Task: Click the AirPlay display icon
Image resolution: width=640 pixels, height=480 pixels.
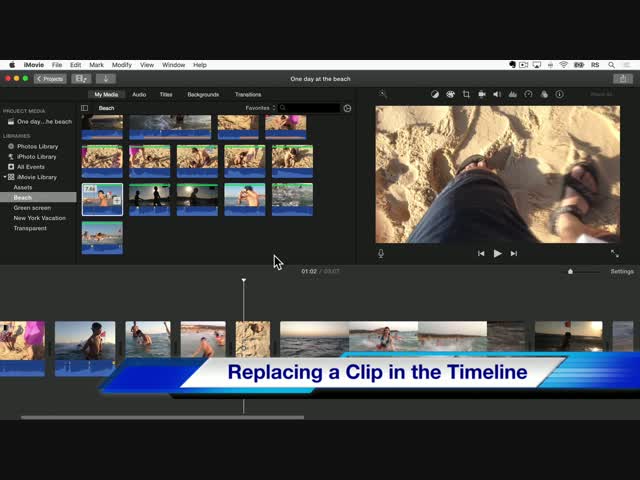Action: (537, 65)
